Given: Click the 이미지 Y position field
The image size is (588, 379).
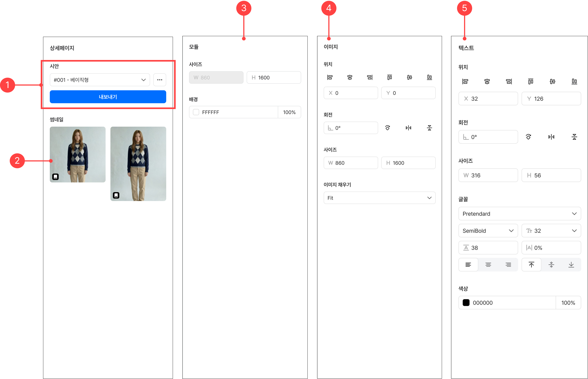Looking at the screenshot, I should click(x=408, y=93).
